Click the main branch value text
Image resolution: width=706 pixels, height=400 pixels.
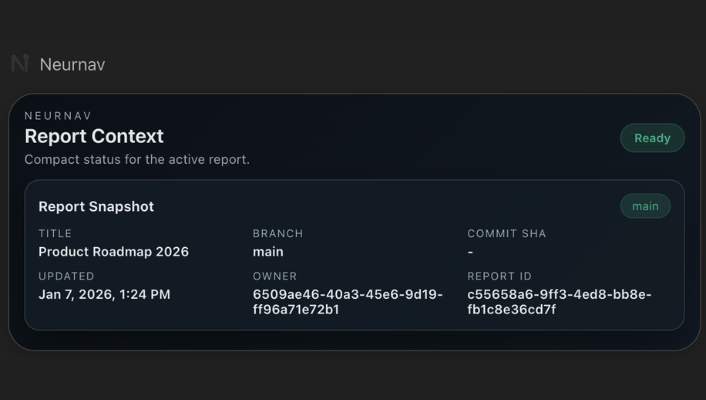(x=268, y=252)
